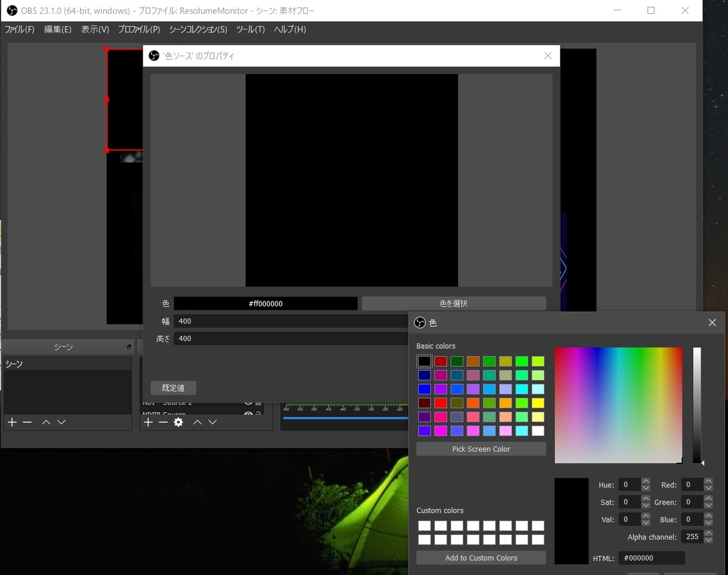Click the Blue value field

click(692, 519)
